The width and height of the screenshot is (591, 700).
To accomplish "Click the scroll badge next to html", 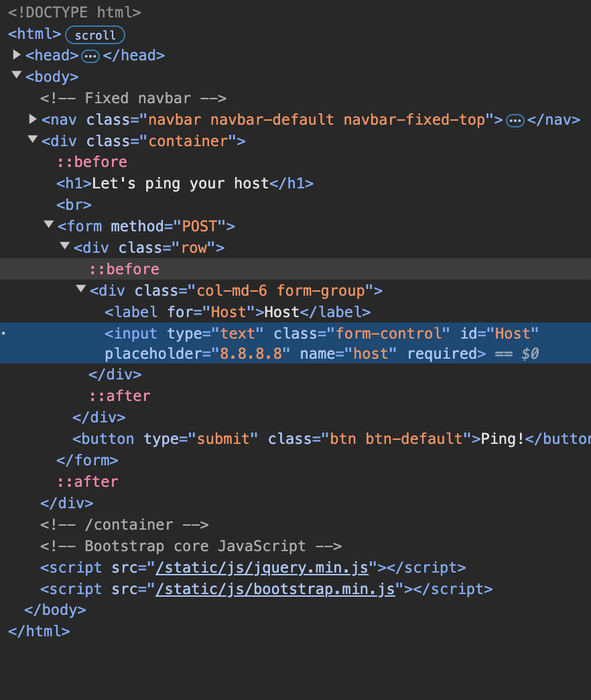I will point(95,35).
